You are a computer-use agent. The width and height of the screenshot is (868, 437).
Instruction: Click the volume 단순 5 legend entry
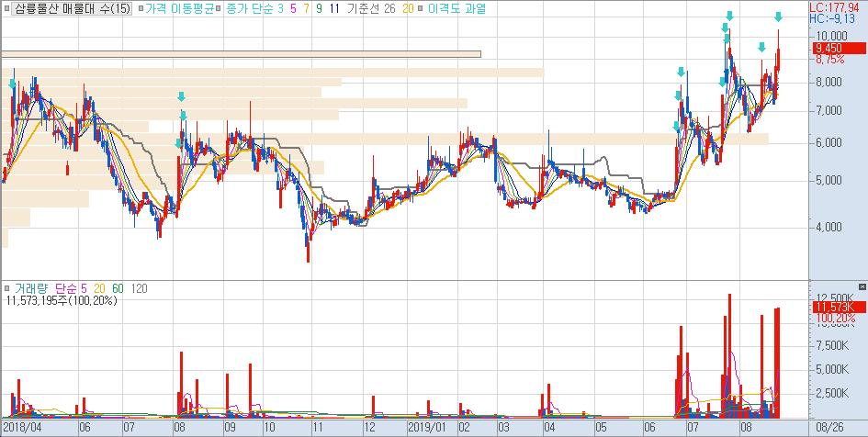[71, 289]
